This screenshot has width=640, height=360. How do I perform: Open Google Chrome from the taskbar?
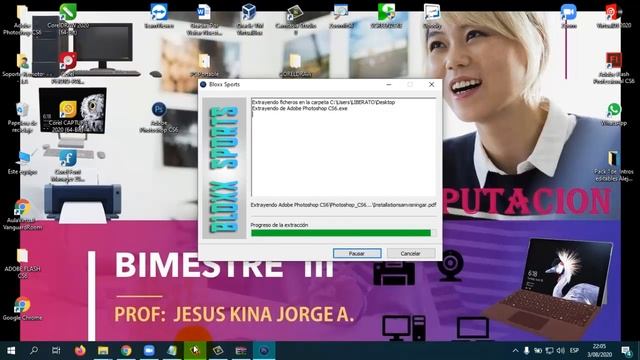(x=126, y=351)
